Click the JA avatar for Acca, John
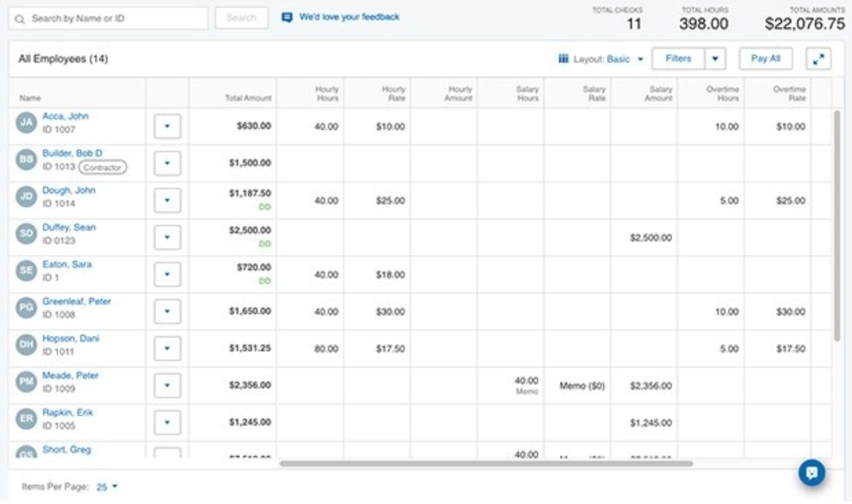This screenshot has width=852, height=504. (x=26, y=122)
